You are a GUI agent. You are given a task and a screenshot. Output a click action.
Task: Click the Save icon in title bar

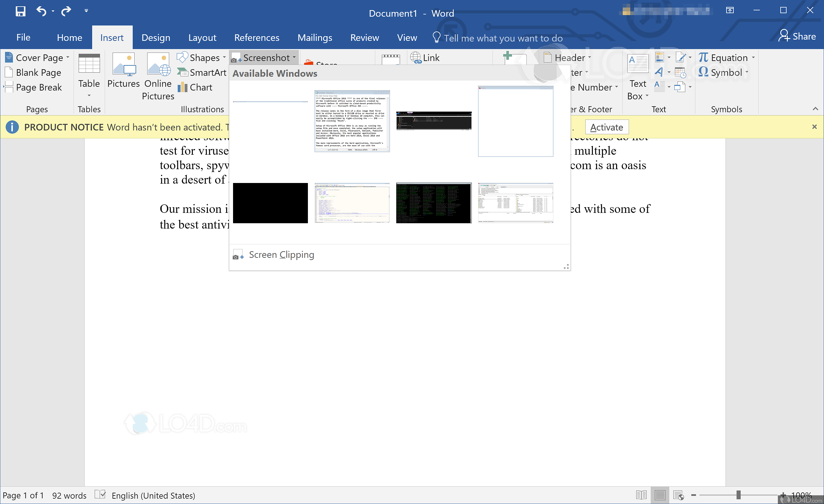click(x=20, y=11)
